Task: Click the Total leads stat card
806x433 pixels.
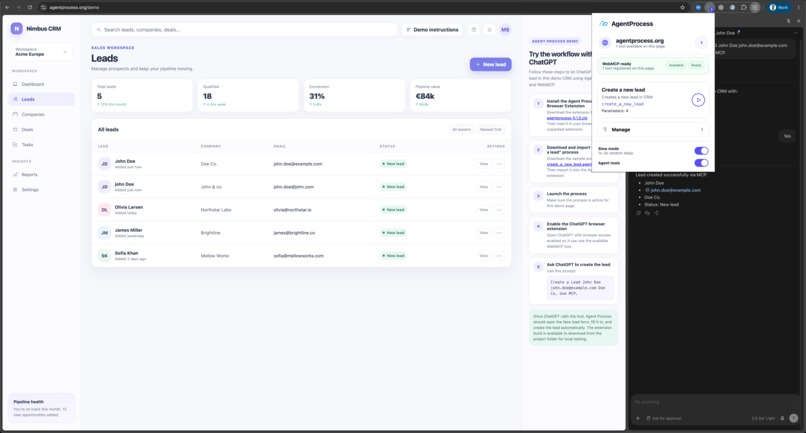Action: (x=142, y=95)
